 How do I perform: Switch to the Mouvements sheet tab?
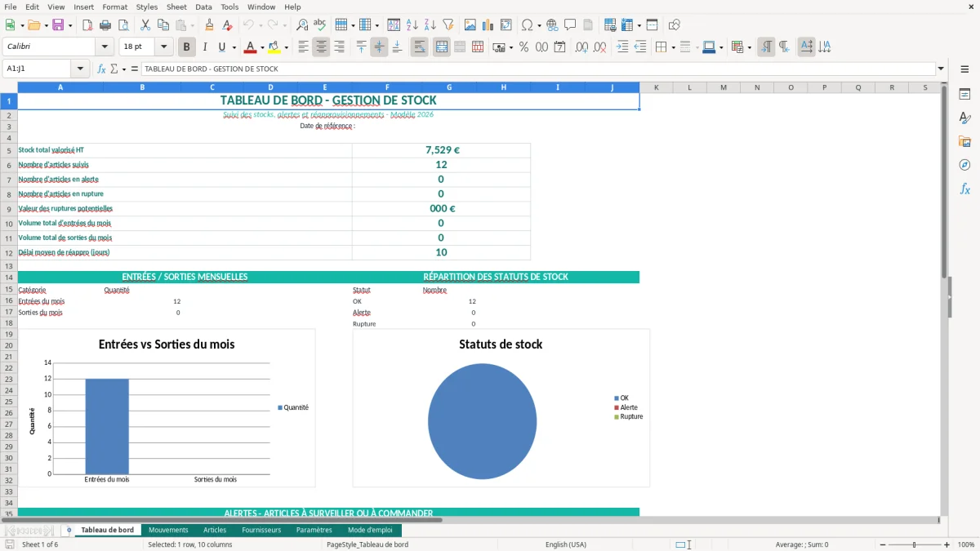point(168,531)
